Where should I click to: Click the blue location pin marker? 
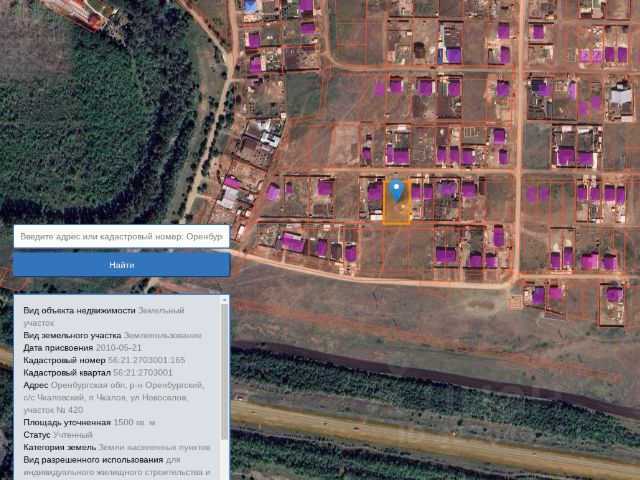(x=396, y=191)
